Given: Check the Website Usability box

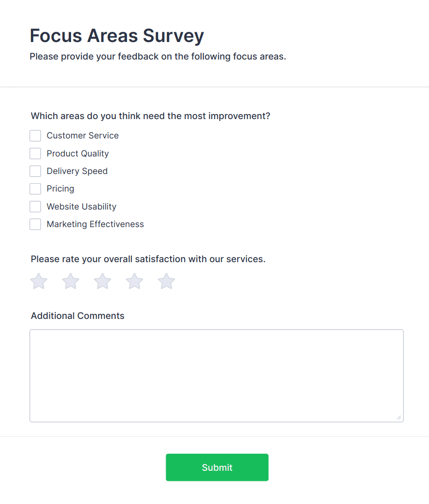Looking at the screenshot, I should click(36, 207).
